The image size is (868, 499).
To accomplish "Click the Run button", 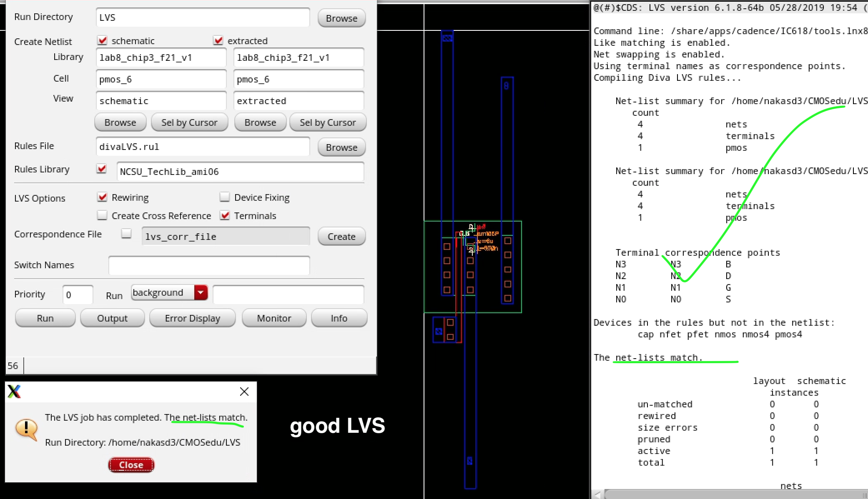I will pos(45,318).
